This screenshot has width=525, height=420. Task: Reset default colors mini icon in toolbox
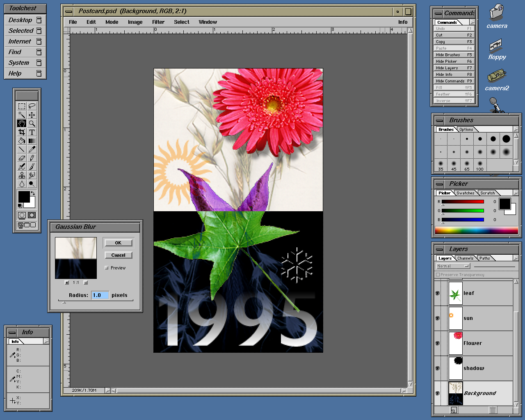point(20,205)
